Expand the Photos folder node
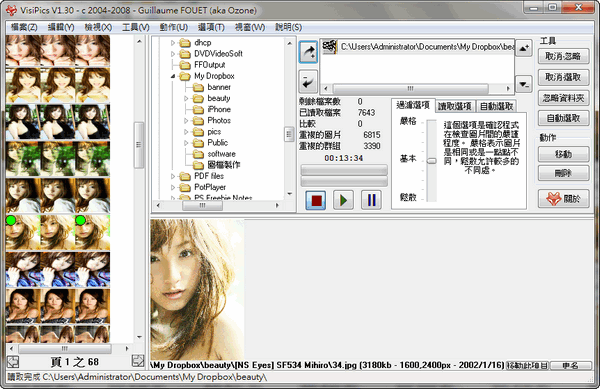Image resolution: width=600 pixels, height=389 pixels. [186, 121]
